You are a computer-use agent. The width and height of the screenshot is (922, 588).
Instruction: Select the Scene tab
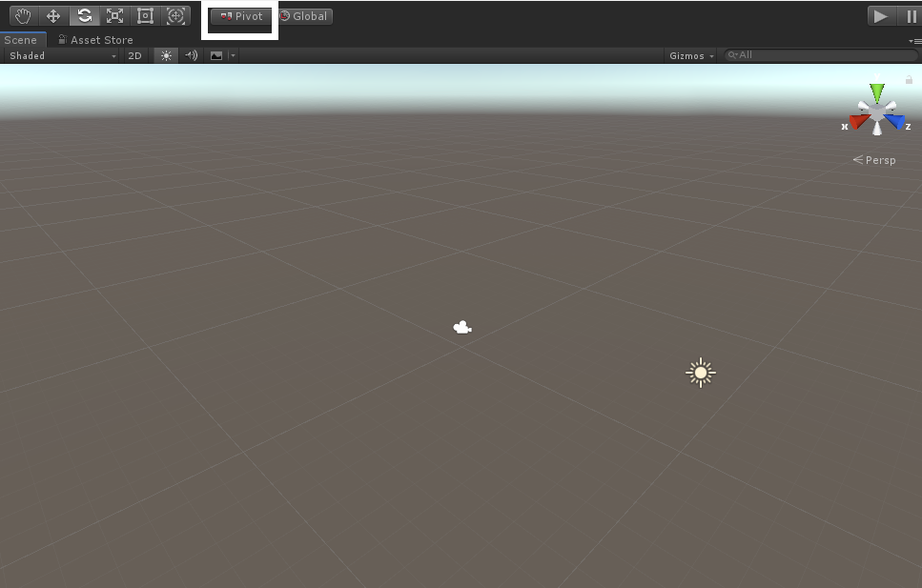(x=22, y=40)
